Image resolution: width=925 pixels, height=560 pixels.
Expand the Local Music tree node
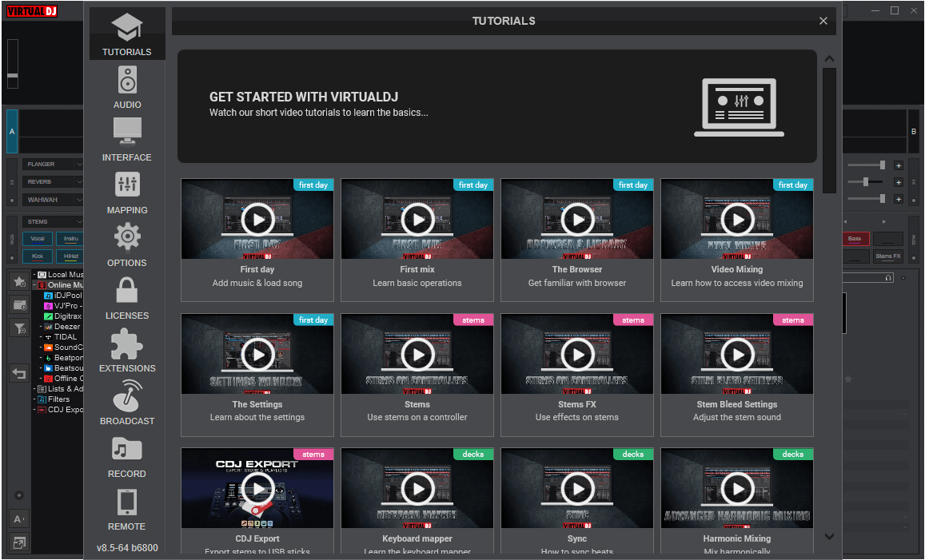pyautogui.click(x=34, y=275)
